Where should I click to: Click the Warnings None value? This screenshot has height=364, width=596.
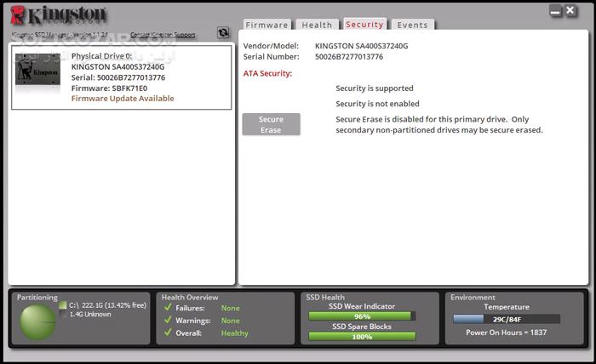click(x=231, y=321)
